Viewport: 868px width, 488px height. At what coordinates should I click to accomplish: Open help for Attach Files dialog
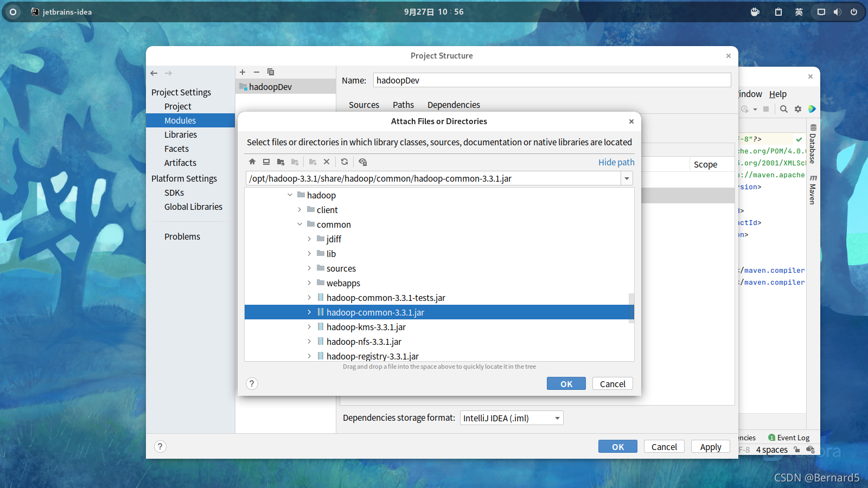252,384
